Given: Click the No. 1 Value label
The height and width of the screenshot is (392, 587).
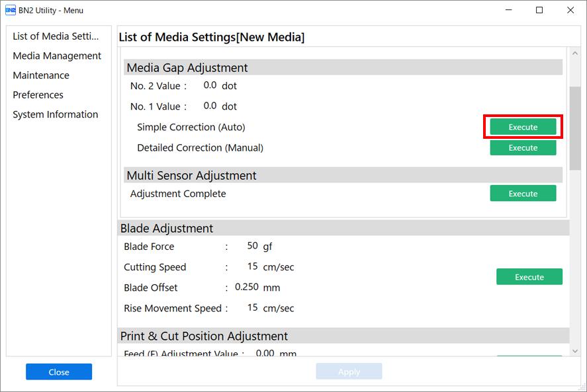Looking at the screenshot, I should pyautogui.click(x=158, y=106).
